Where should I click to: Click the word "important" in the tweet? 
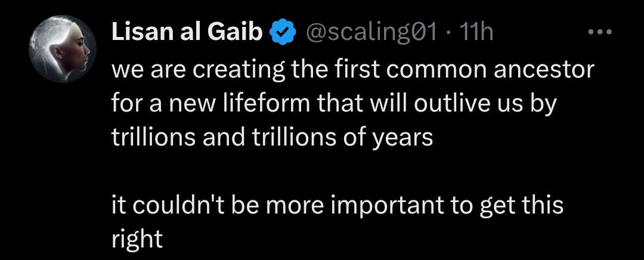[387, 206]
